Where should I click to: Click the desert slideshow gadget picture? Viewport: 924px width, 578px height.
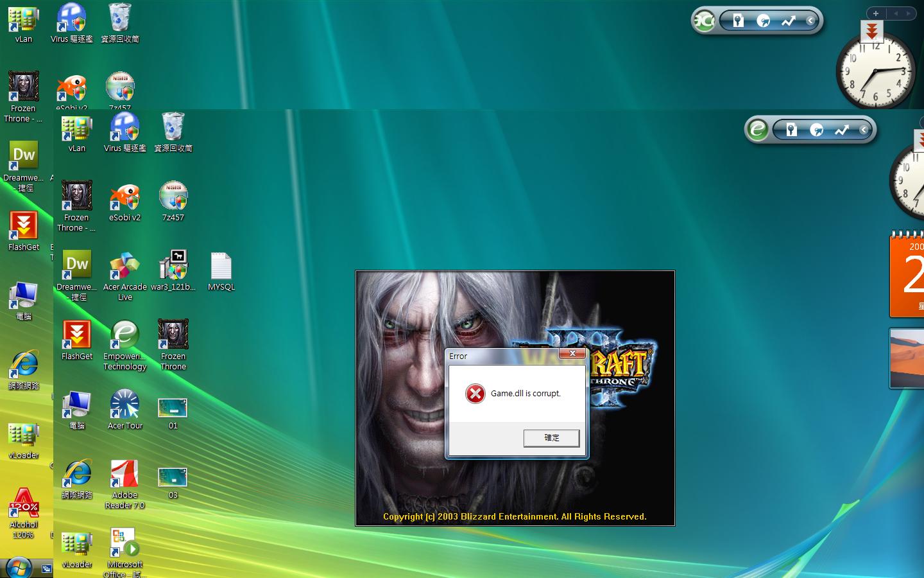907,358
